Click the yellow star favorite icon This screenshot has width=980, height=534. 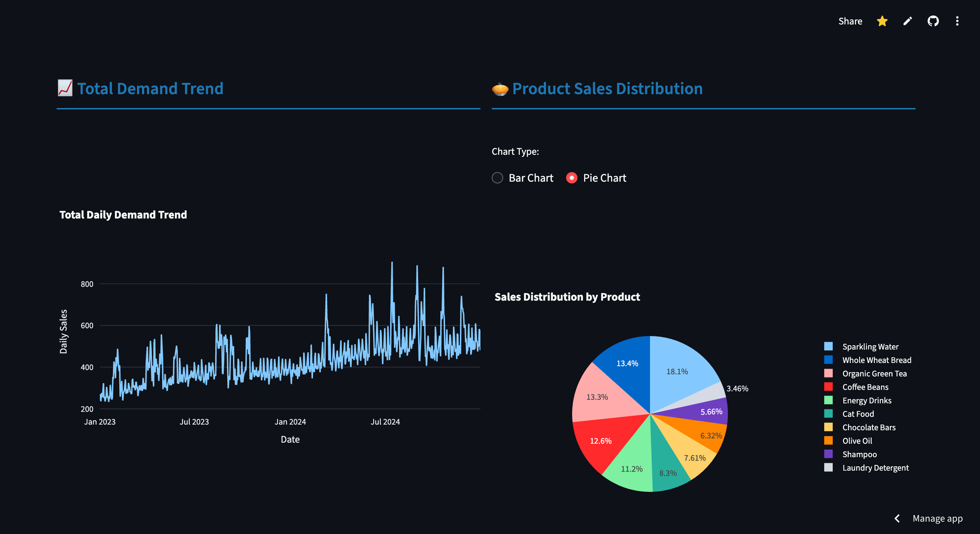point(882,21)
